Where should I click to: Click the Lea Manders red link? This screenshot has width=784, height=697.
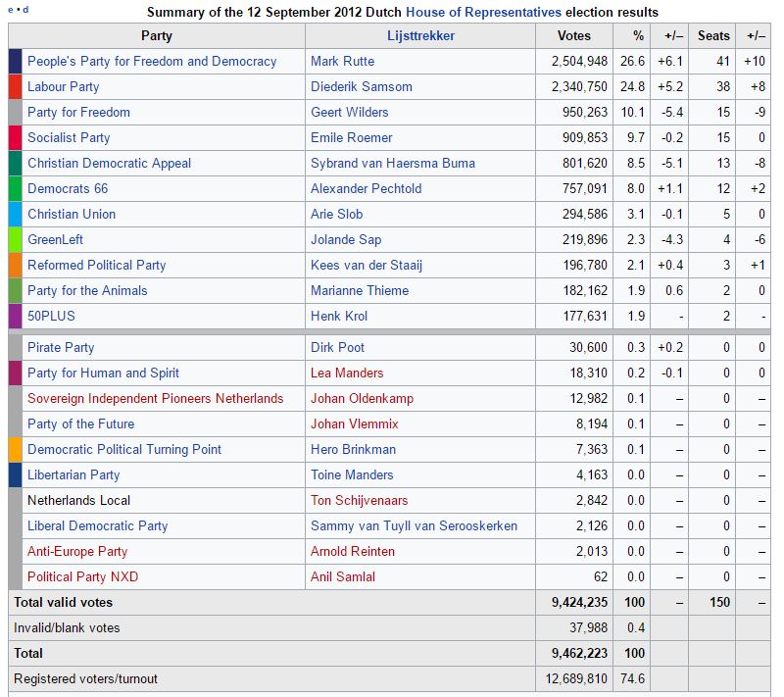(347, 373)
